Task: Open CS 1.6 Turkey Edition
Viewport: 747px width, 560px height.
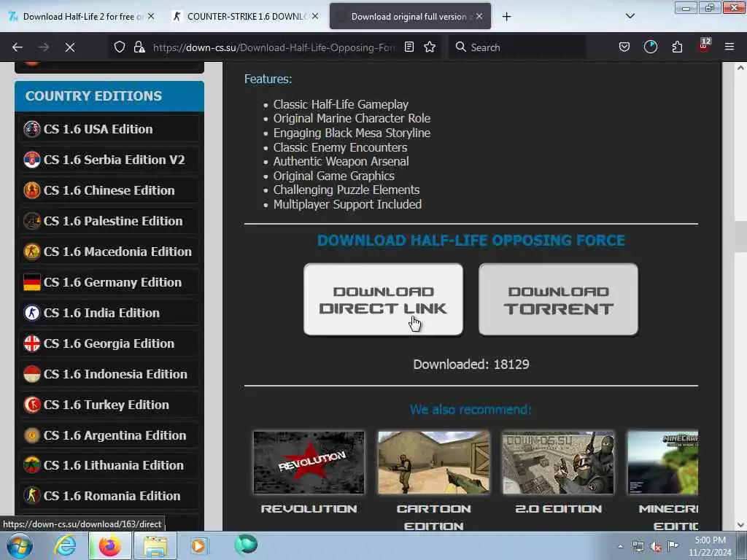Action: [x=109, y=405]
